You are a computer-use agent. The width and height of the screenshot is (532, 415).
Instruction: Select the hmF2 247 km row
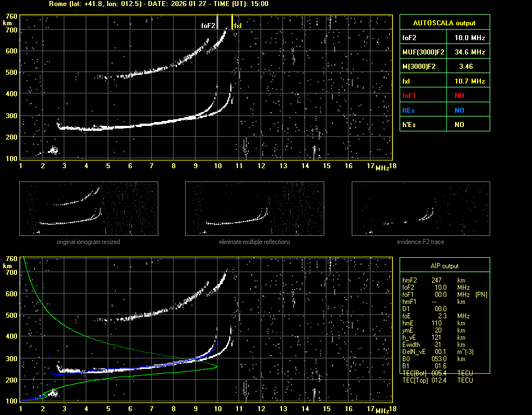tap(437, 280)
